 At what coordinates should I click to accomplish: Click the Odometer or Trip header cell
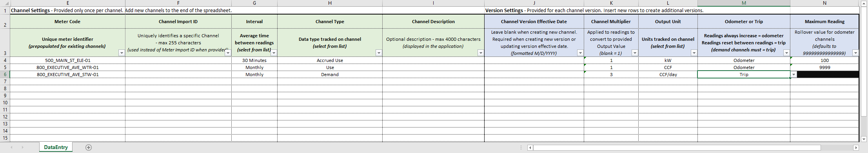tap(744, 22)
